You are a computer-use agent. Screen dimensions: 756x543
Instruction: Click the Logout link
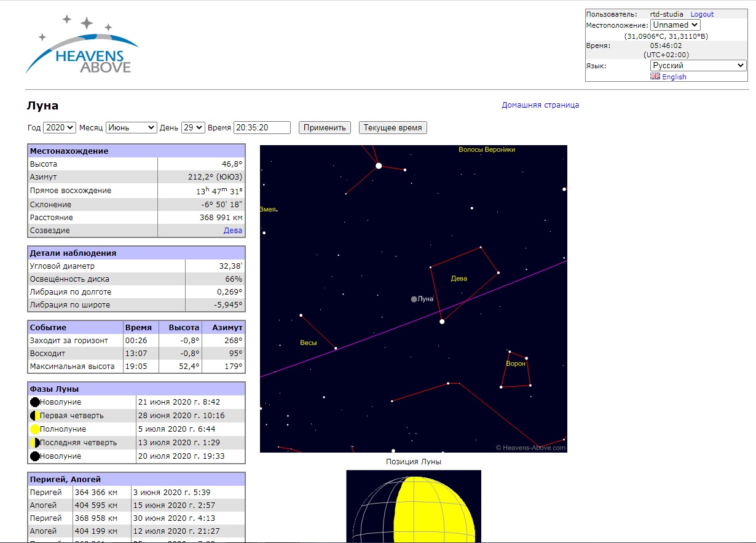(x=702, y=14)
